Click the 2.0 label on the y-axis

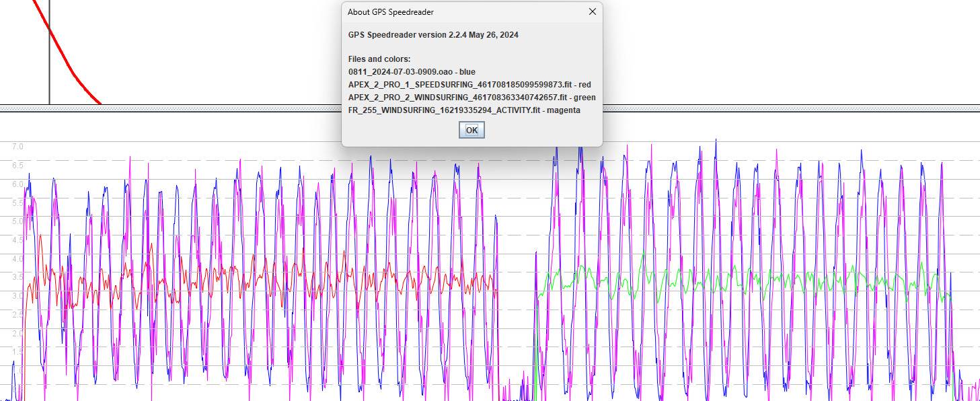click(x=17, y=333)
